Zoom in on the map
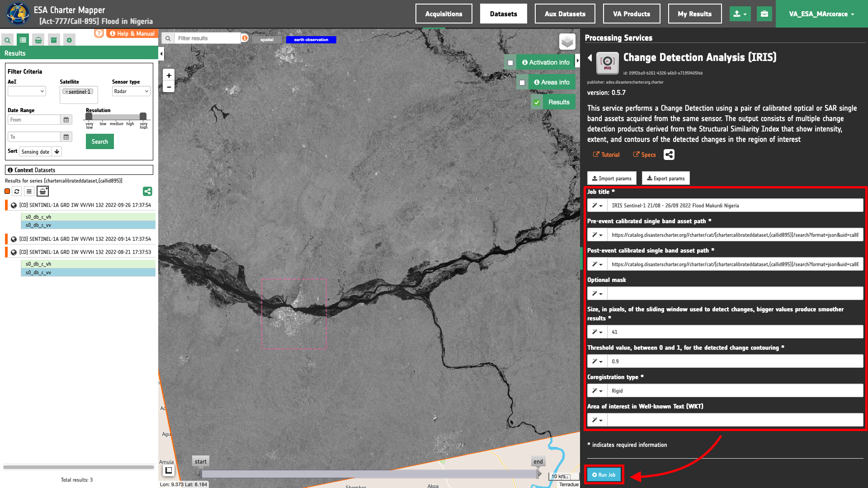The width and height of the screenshot is (868, 488). point(169,75)
